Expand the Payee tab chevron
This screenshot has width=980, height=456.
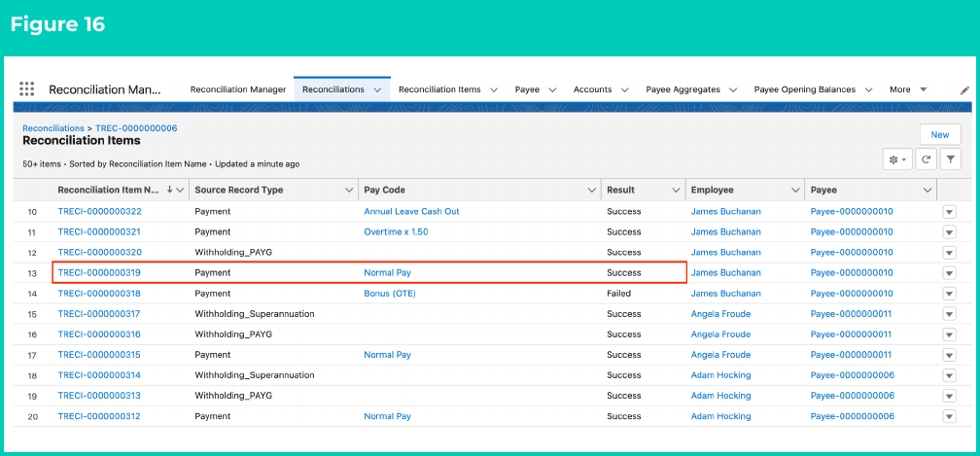[x=552, y=90]
